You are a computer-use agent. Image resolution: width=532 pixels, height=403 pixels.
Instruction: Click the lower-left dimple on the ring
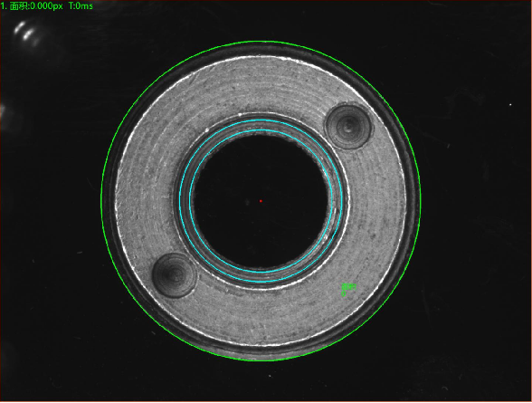[x=175, y=274]
